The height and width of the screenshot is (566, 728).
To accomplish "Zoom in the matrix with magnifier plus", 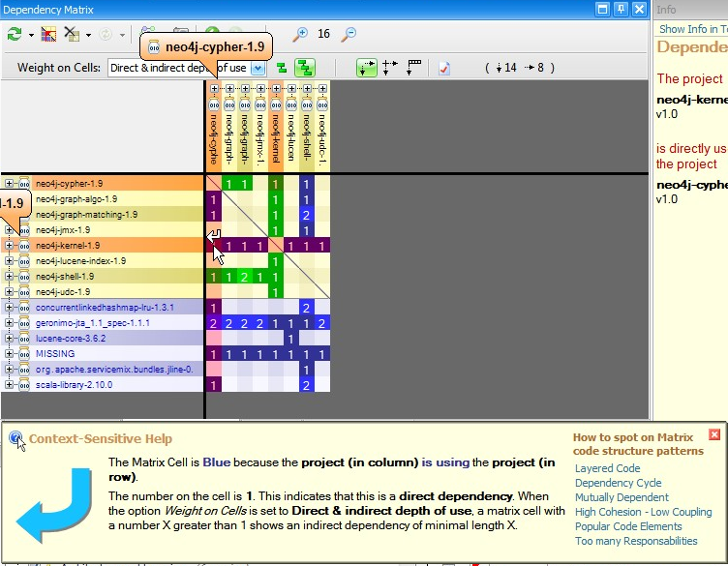I will coord(300,34).
